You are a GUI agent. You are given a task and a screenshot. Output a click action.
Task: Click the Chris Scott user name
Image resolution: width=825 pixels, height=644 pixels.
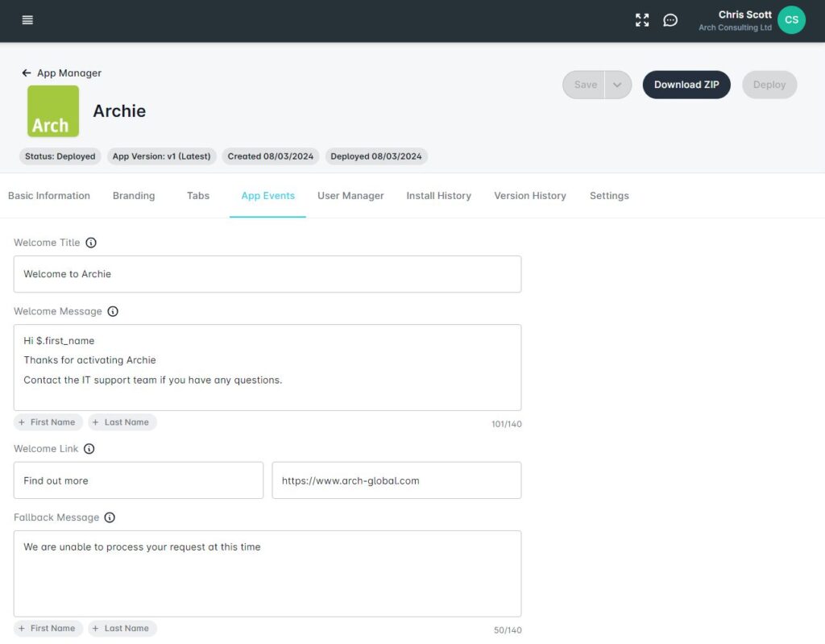[x=745, y=15]
